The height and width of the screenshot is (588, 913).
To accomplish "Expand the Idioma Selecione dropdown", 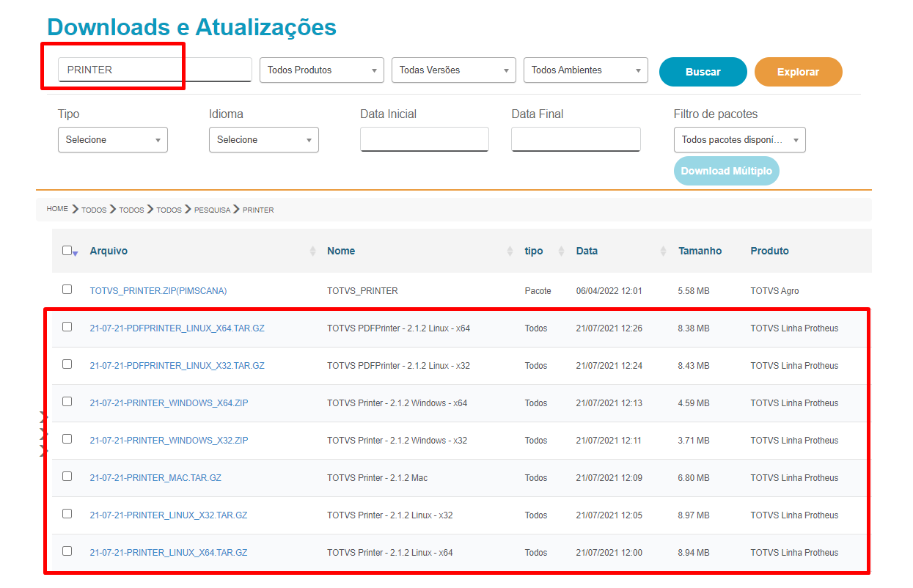I will (264, 139).
